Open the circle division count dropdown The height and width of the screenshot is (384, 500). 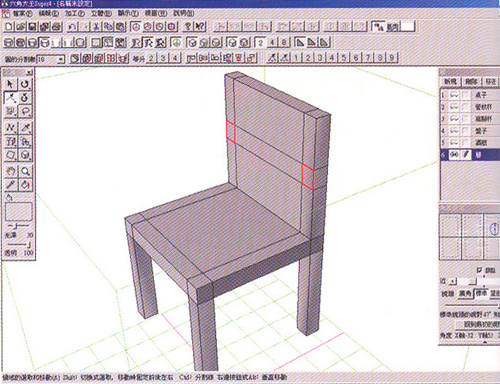coord(61,60)
